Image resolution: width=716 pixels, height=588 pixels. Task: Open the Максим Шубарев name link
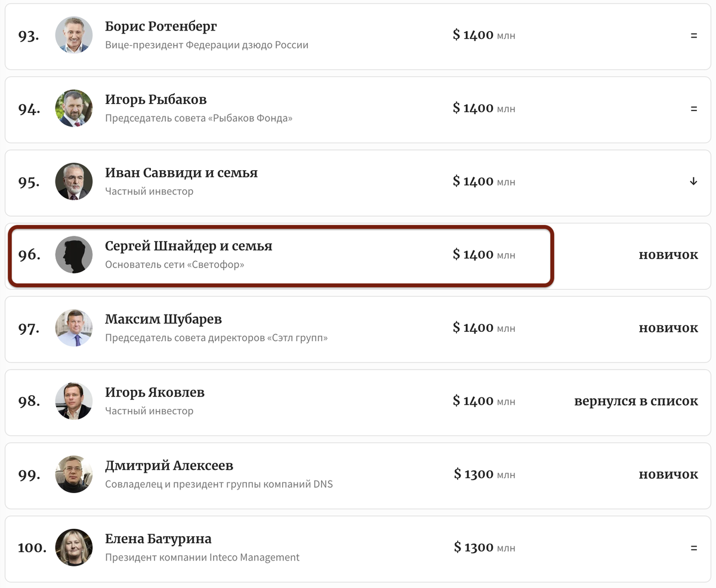click(163, 319)
